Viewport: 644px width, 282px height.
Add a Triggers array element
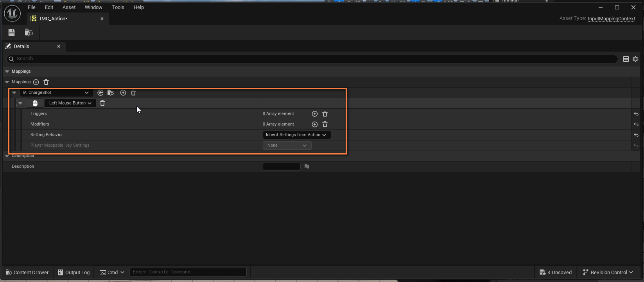point(315,114)
